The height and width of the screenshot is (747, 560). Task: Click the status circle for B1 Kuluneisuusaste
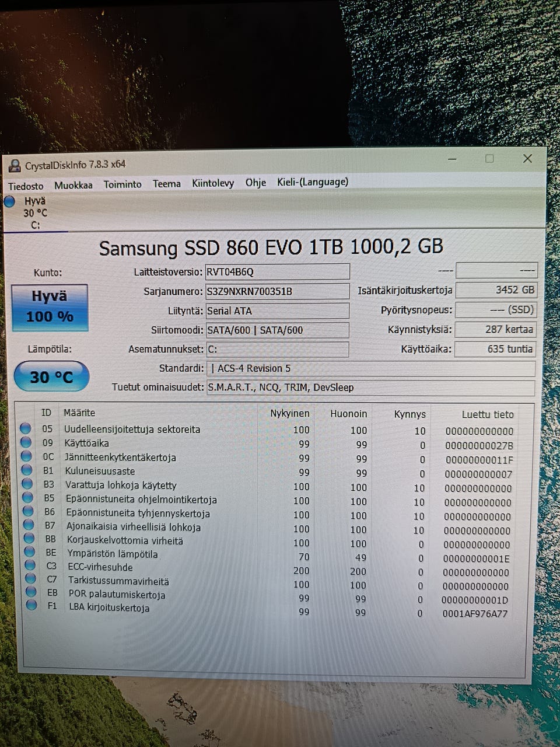[x=27, y=470]
